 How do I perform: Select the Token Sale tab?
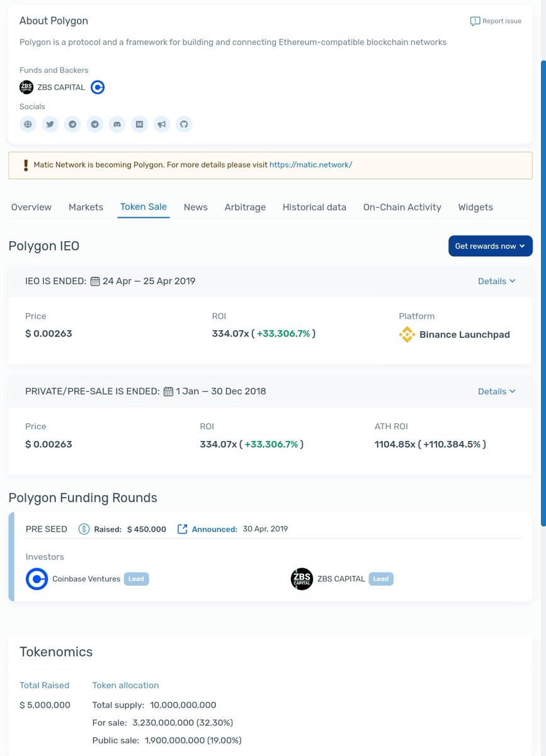[x=144, y=207]
